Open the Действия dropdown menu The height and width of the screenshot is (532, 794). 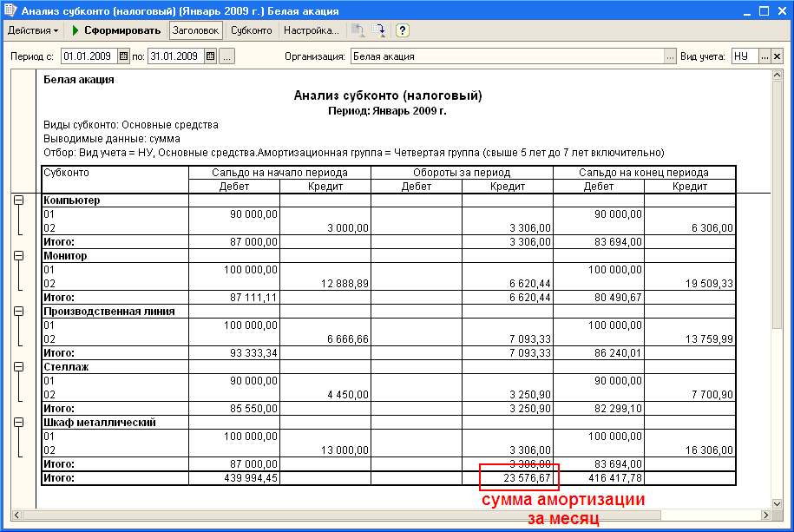(x=33, y=30)
